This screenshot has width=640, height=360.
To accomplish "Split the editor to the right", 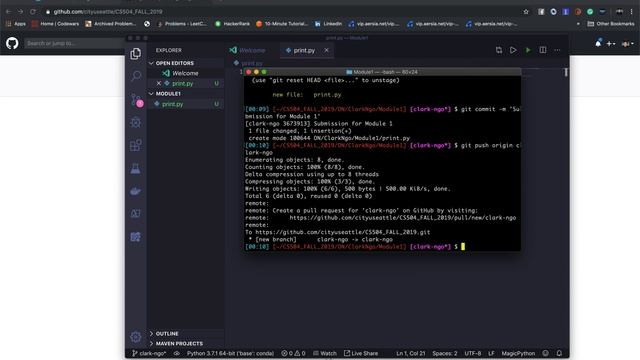I will pyautogui.click(x=542, y=50).
